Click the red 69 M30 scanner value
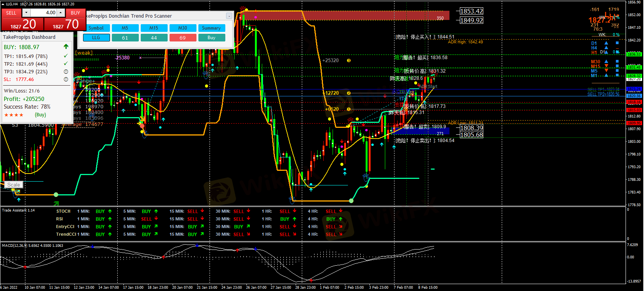This screenshot has width=644, height=291. point(183,38)
